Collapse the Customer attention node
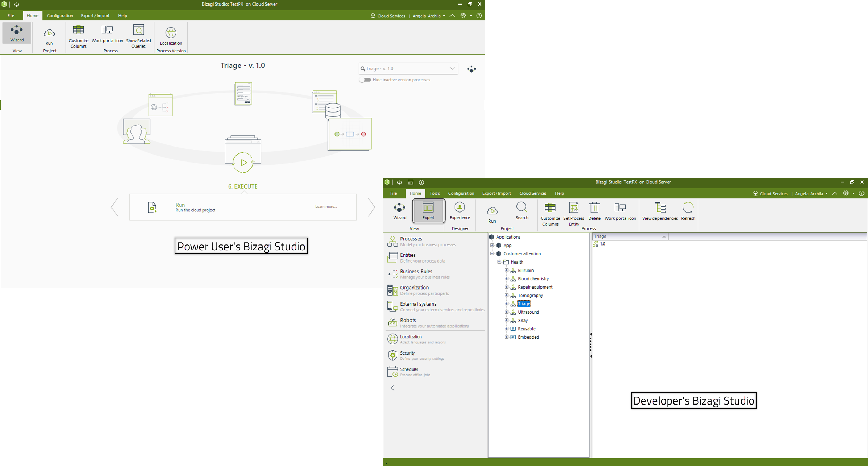This screenshot has height=466, width=868. pyautogui.click(x=492, y=253)
